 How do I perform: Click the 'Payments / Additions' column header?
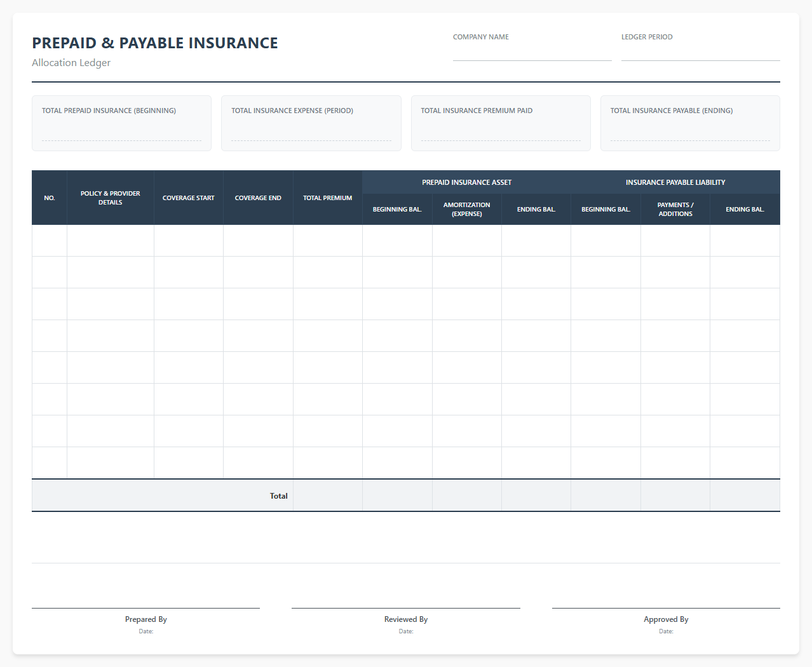point(675,209)
